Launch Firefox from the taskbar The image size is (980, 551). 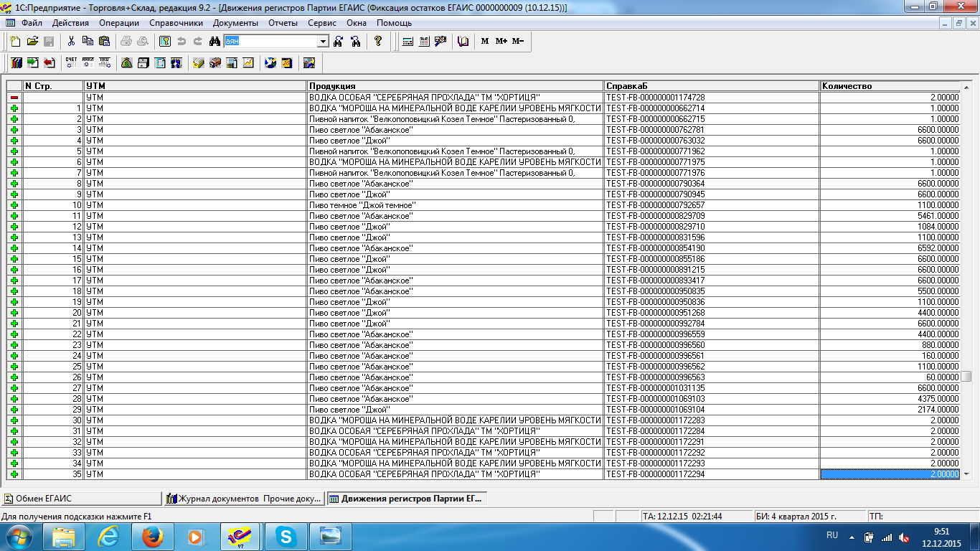[x=152, y=537]
